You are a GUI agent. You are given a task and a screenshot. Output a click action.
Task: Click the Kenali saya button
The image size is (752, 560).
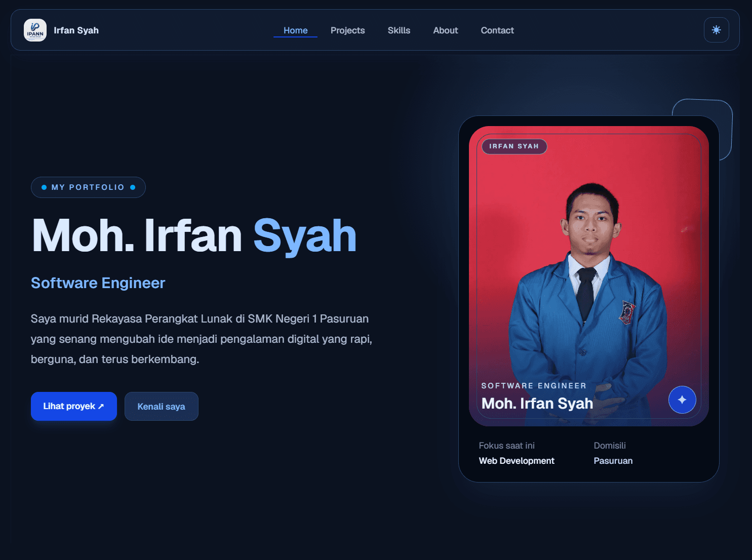pos(162,406)
